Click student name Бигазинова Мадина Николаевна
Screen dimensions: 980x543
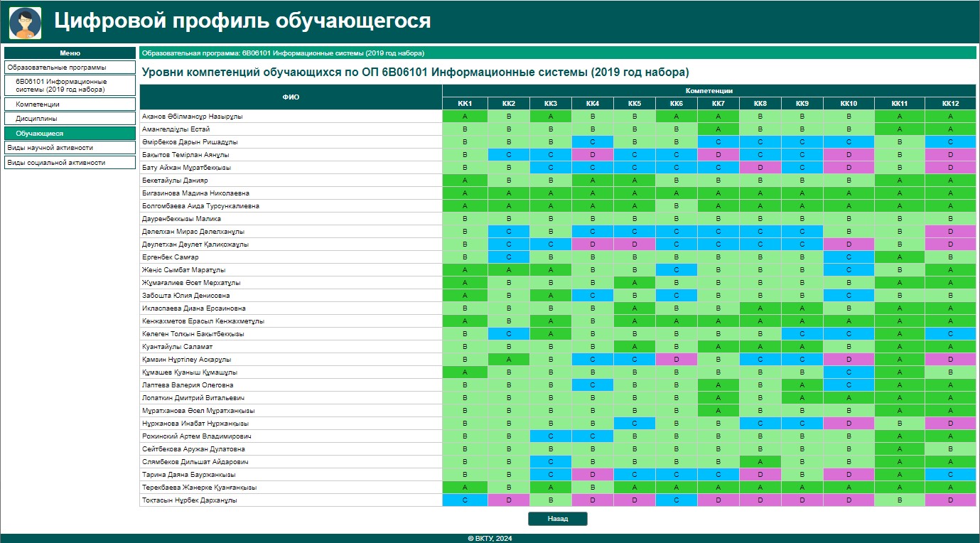(x=195, y=193)
